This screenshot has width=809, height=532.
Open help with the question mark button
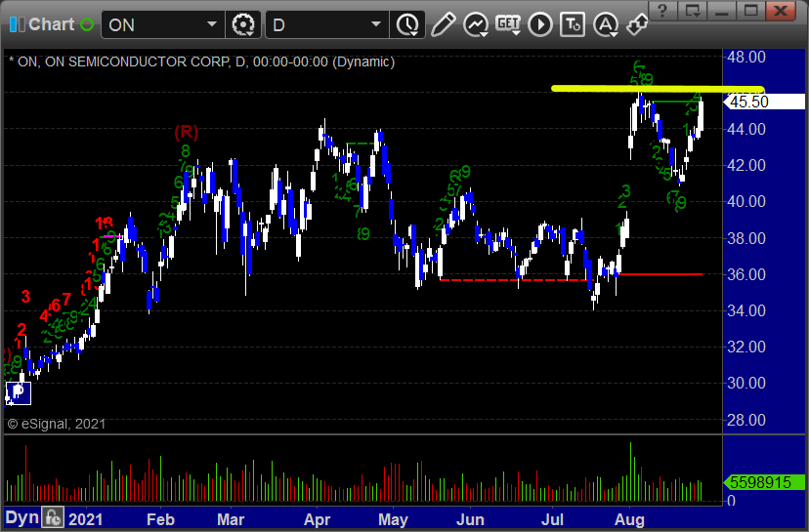[x=663, y=11]
